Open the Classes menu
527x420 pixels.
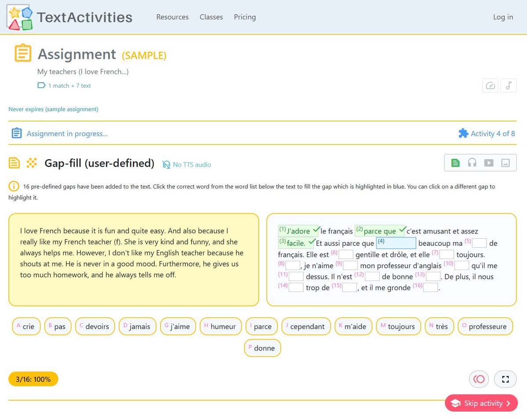[211, 17]
